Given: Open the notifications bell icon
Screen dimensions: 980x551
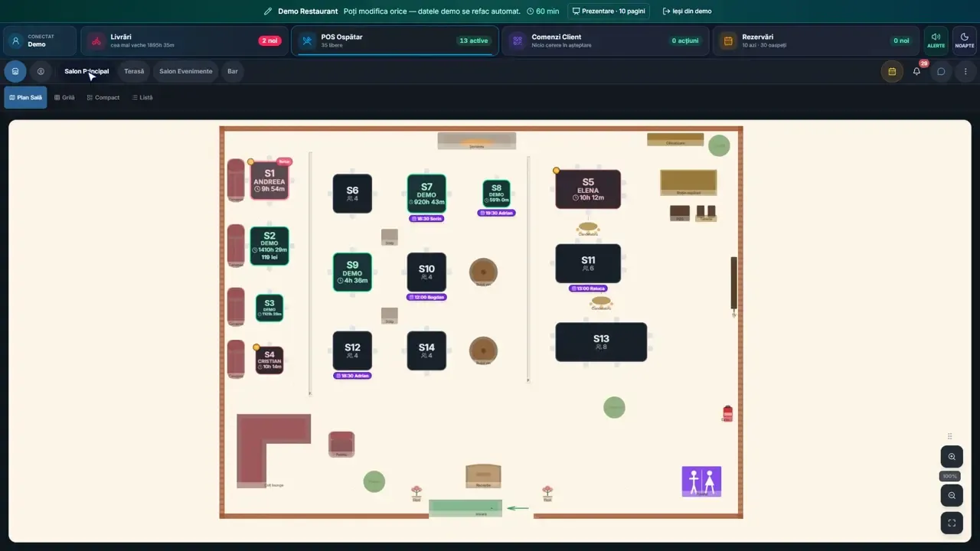Looking at the screenshot, I should pos(916,71).
